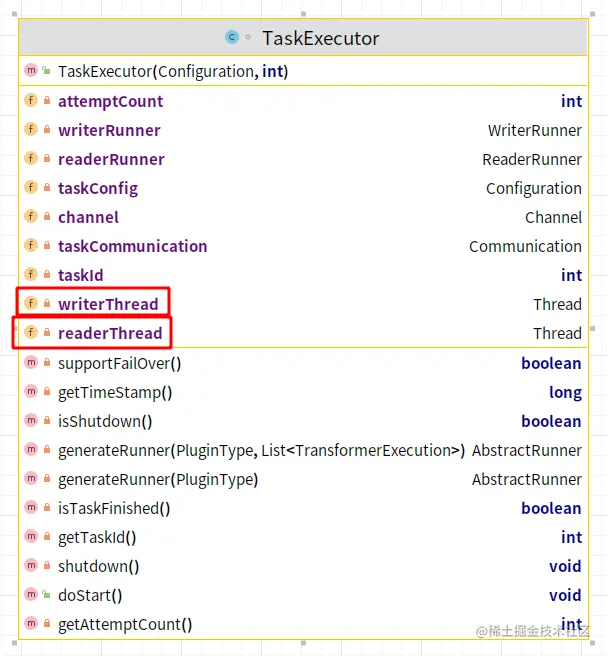The image size is (608, 656).
Task: Click the taskConfig field icon
Action: (31, 187)
